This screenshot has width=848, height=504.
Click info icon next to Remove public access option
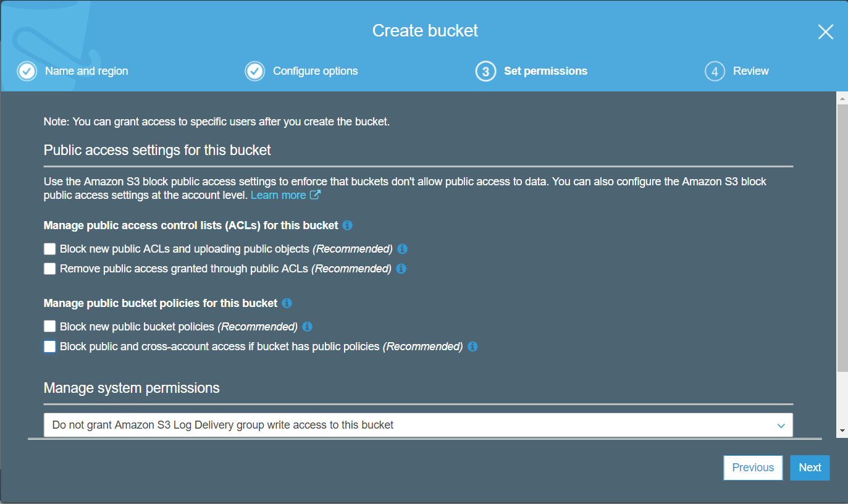click(x=401, y=269)
